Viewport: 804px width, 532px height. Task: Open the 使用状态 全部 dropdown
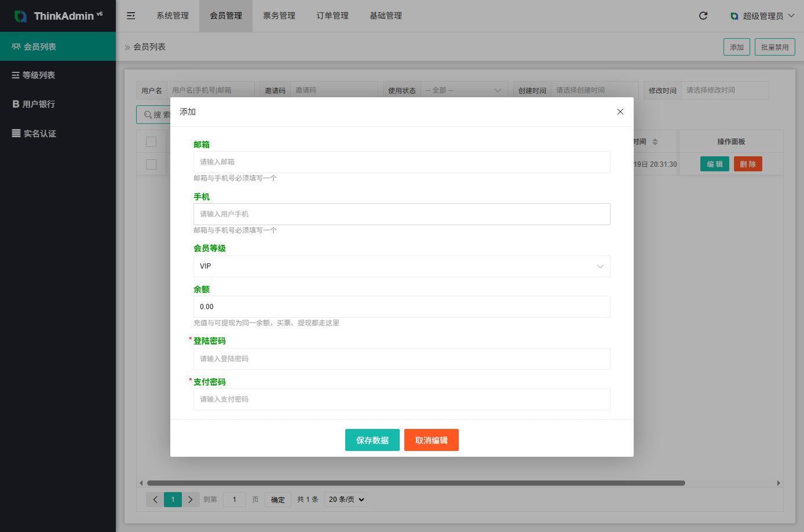point(464,90)
